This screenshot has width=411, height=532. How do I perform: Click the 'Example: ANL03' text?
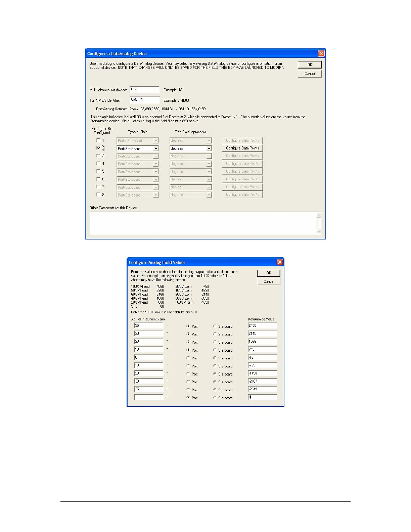click(176, 100)
